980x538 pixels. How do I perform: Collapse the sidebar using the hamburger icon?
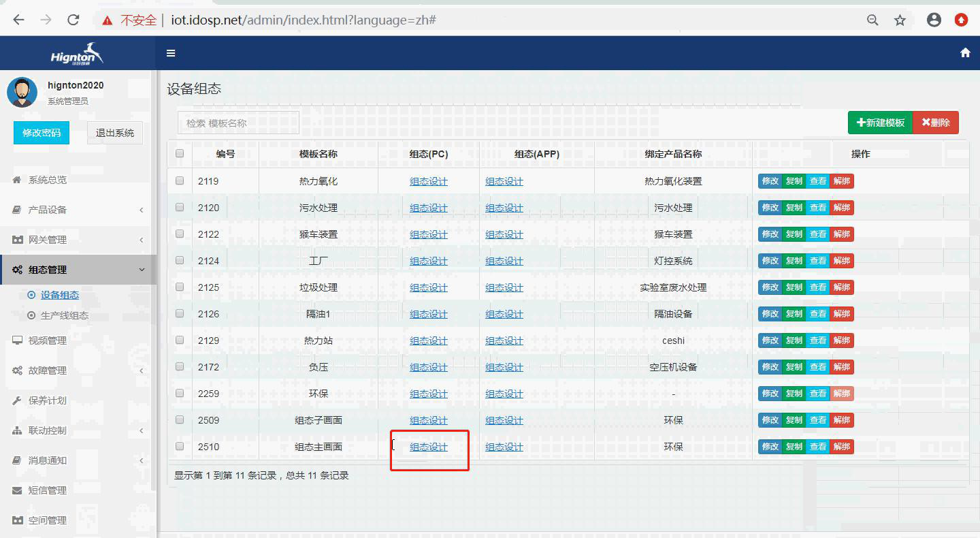[171, 52]
